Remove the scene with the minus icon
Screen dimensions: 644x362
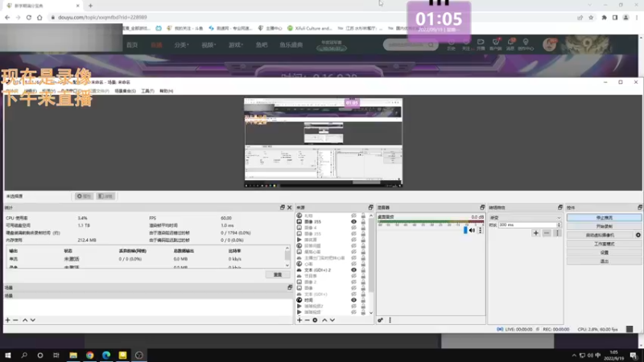(15, 319)
